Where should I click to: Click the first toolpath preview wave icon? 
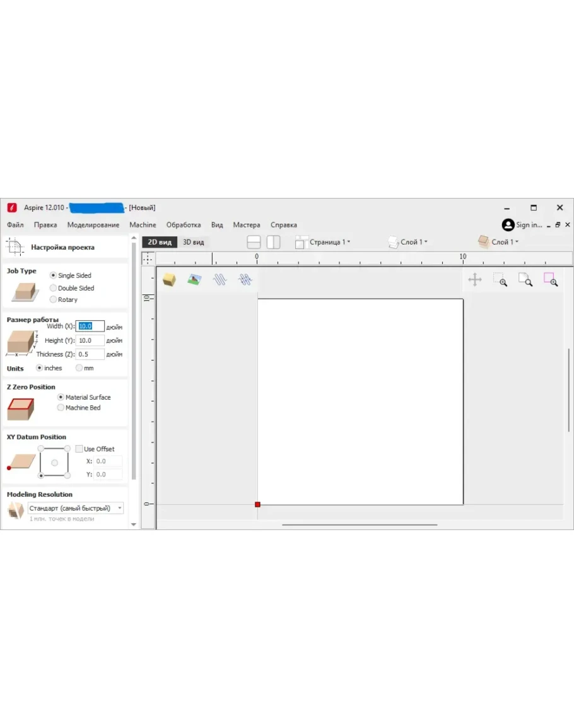coord(220,280)
